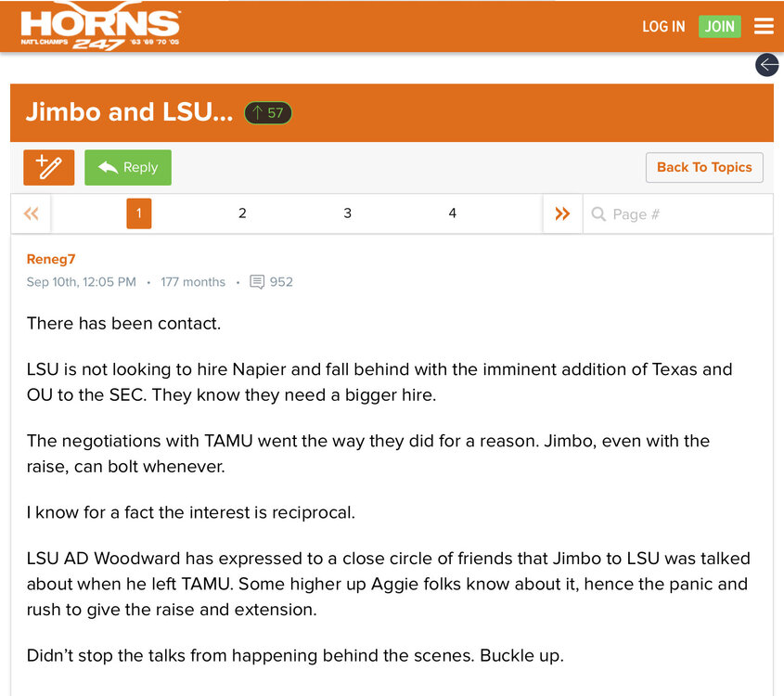Go to page 3
This screenshot has width=784, height=696.
pos(347,213)
